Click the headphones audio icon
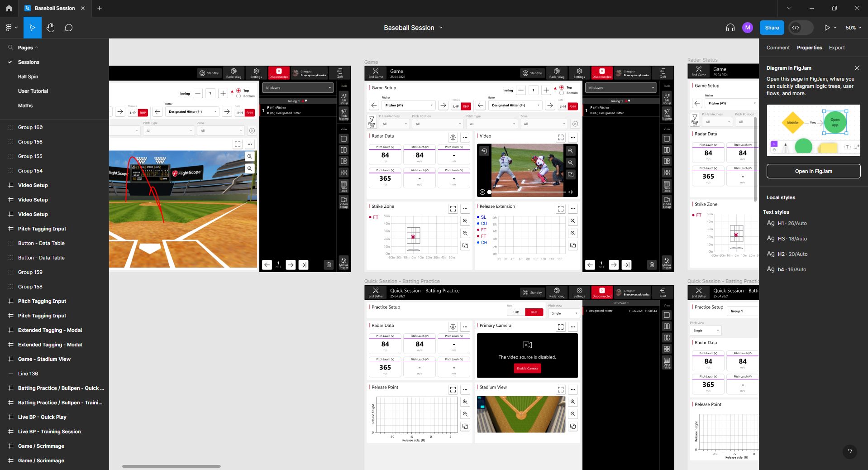Screen dimensions: 868x470 pos(730,28)
